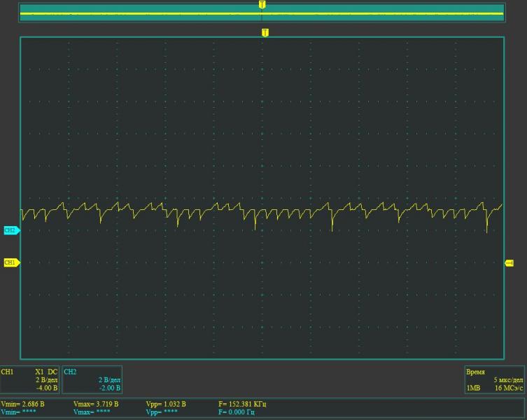Click the CH1 ground level marker
527x420 pixels.
tap(10, 262)
